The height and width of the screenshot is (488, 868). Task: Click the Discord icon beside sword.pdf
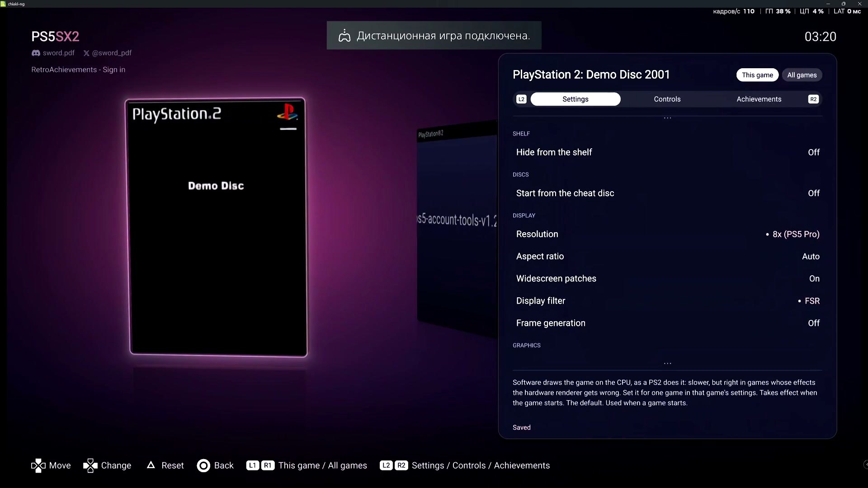click(x=36, y=53)
